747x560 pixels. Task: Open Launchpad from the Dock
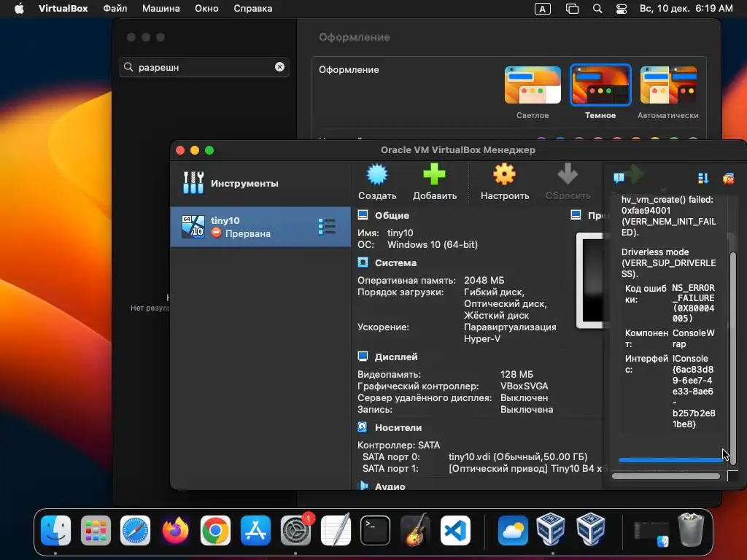point(96,530)
